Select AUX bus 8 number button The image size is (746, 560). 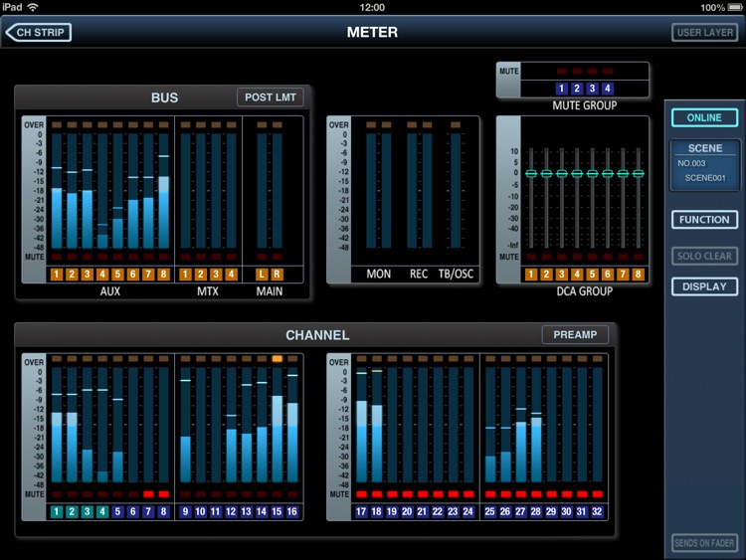(163, 275)
